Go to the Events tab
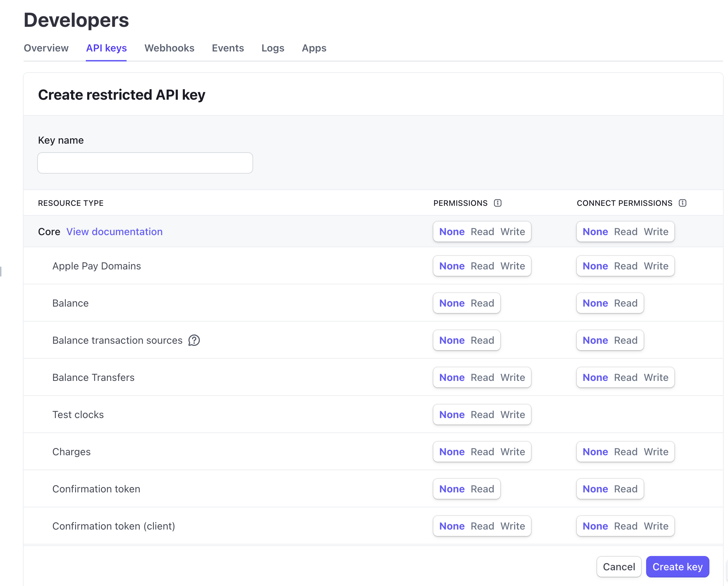 point(228,48)
